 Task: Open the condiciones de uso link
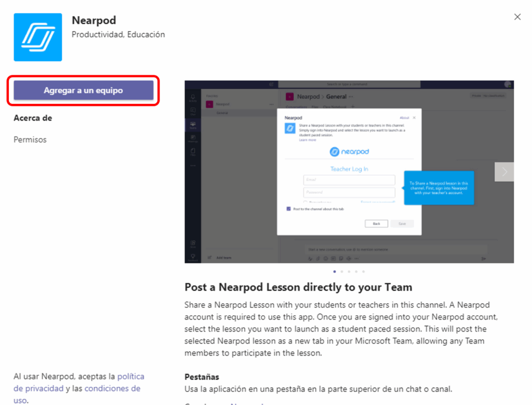click(x=77, y=394)
